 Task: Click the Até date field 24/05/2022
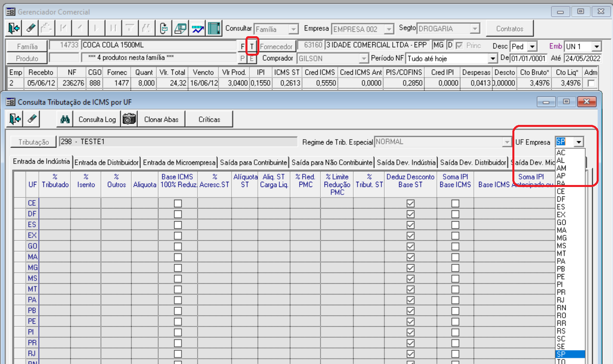point(583,58)
